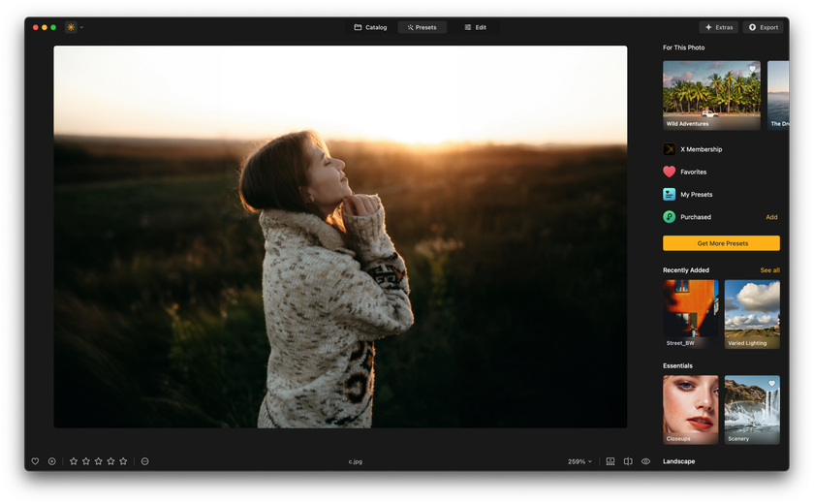Click the For This Photo heading
The height and width of the screenshot is (504, 814).
684,47
